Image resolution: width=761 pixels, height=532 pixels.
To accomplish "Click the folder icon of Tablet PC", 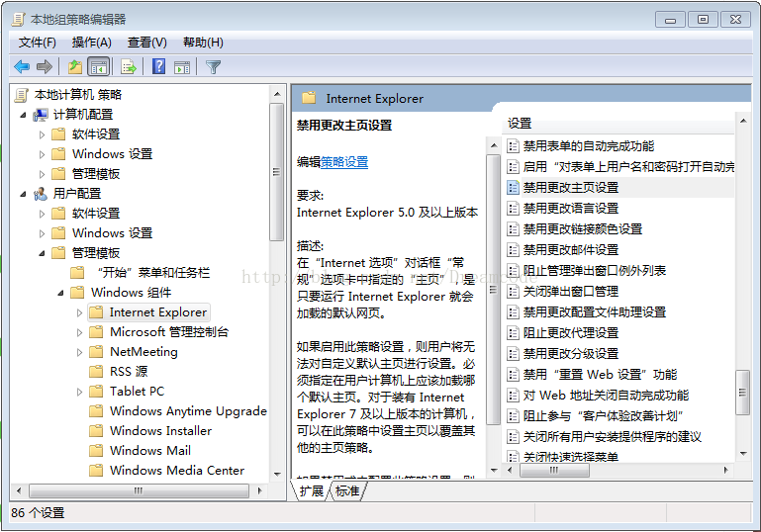I will 96,391.
